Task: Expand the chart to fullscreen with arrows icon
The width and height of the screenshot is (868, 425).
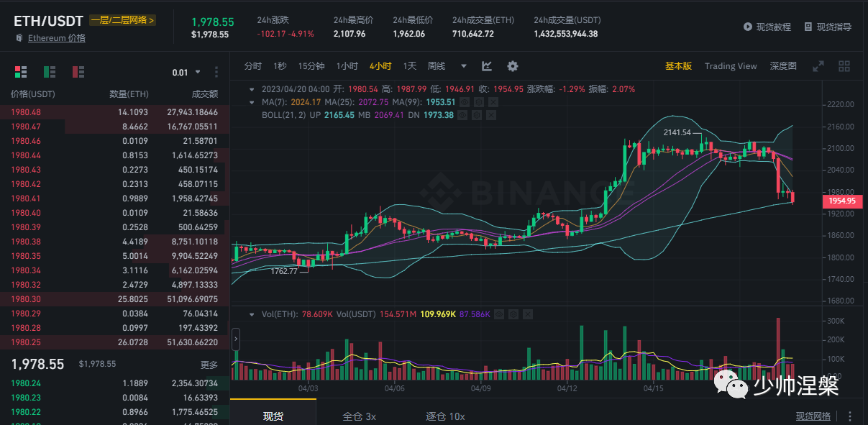Action: pos(818,66)
